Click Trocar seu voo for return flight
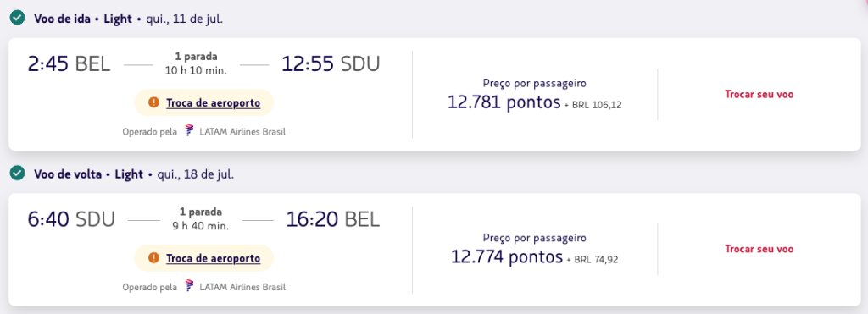Viewport: 868px width, 314px height. coord(759,250)
